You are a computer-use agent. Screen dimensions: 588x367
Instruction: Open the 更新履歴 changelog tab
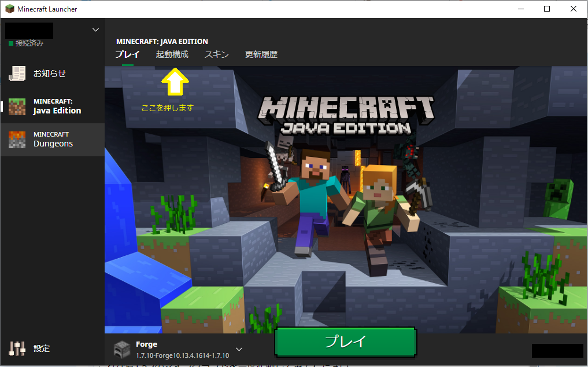(261, 54)
